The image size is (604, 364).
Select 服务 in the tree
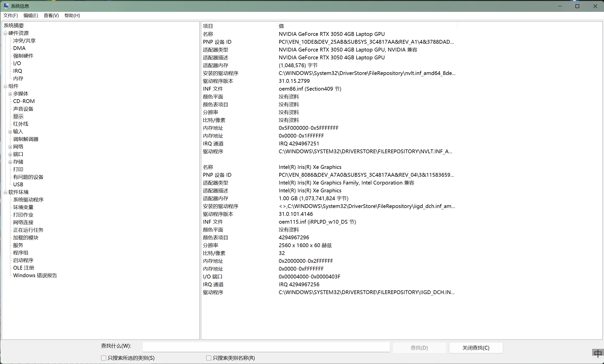pos(18,245)
